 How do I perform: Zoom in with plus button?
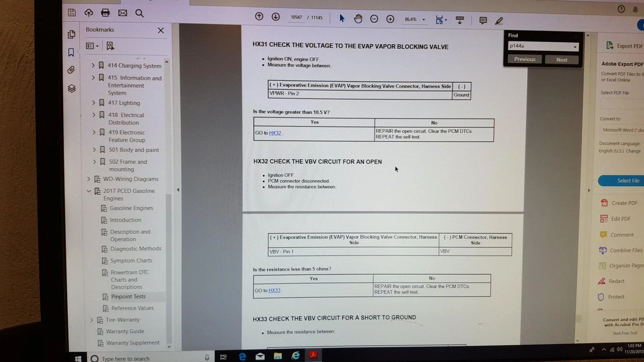[390, 19]
